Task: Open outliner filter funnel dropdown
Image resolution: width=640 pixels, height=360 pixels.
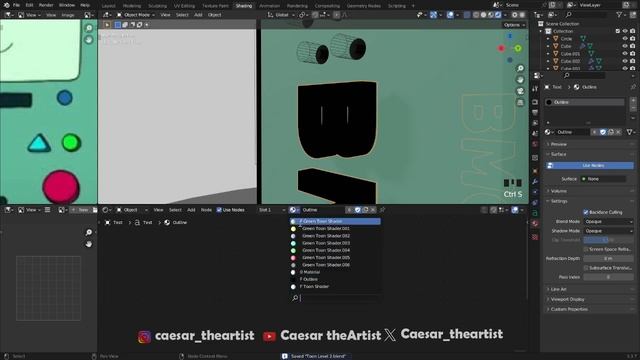Action: click(x=621, y=15)
